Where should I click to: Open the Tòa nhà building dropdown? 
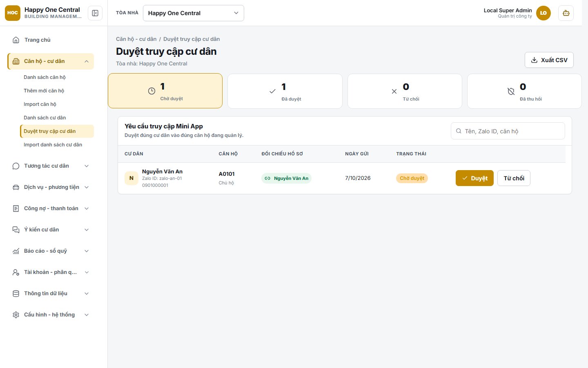pos(194,13)
